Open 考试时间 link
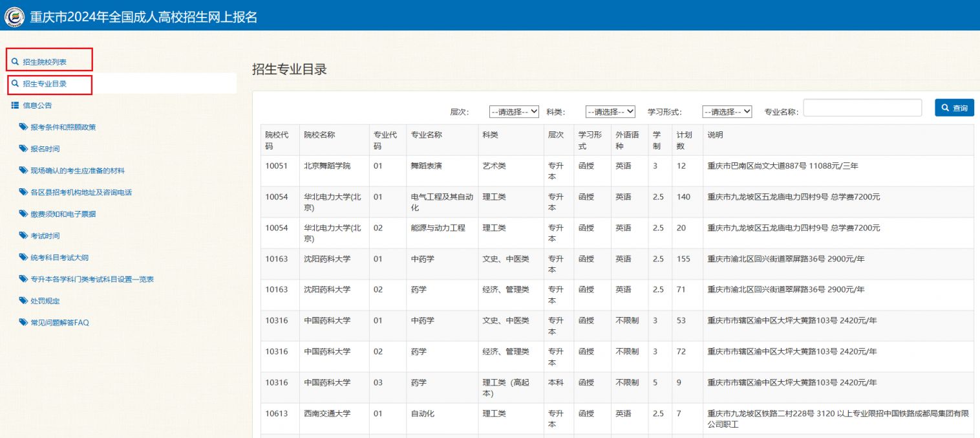 pyautogui.click(x=45, y=236)
